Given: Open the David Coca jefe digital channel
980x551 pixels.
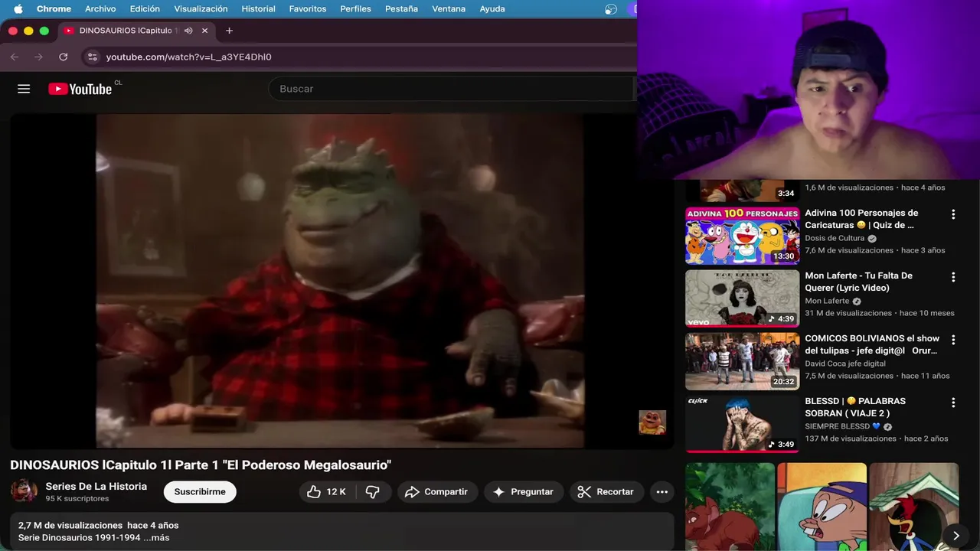Looking at the screenshot, I should (x=844, y=364).
